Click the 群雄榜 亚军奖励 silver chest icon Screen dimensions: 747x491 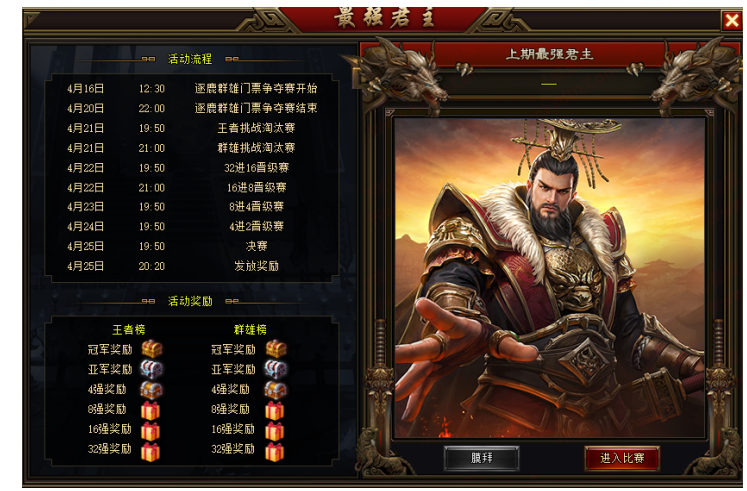click(276, 369)
